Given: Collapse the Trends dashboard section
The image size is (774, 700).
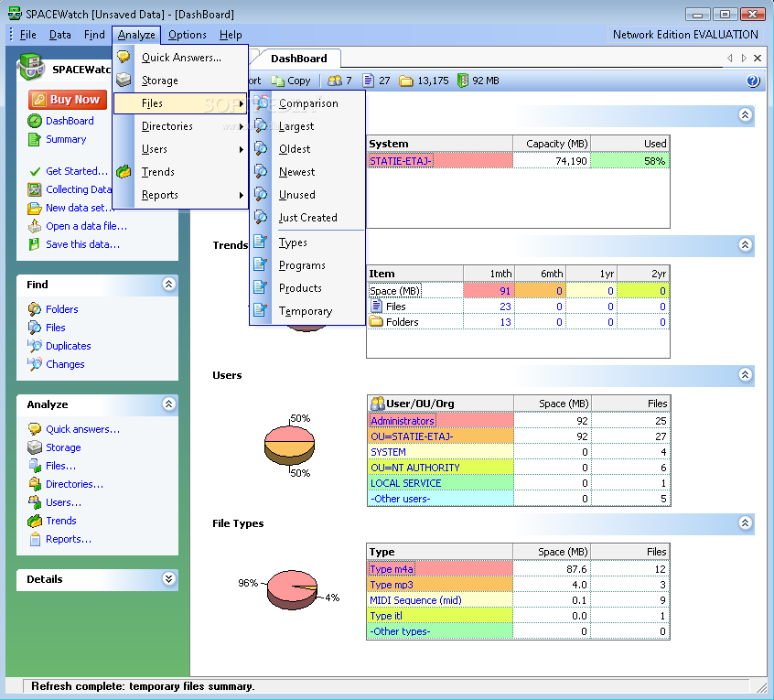Looking at the screenshot, I should 745,244.
